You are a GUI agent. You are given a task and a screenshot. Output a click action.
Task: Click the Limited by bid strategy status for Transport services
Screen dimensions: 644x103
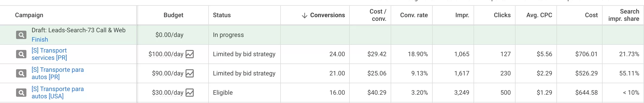[244, 54]
